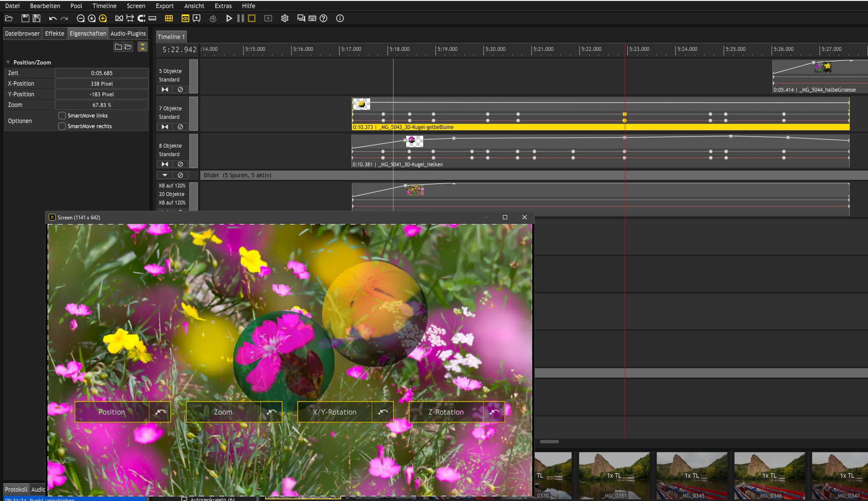
Task: Toggle the magnet snap icon
Action: (x=141, y=18)
